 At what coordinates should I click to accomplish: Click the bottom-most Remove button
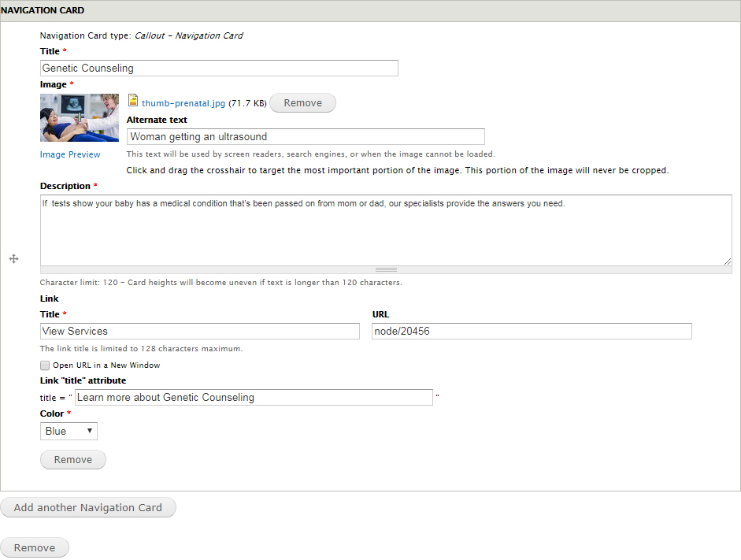point(35,547)
